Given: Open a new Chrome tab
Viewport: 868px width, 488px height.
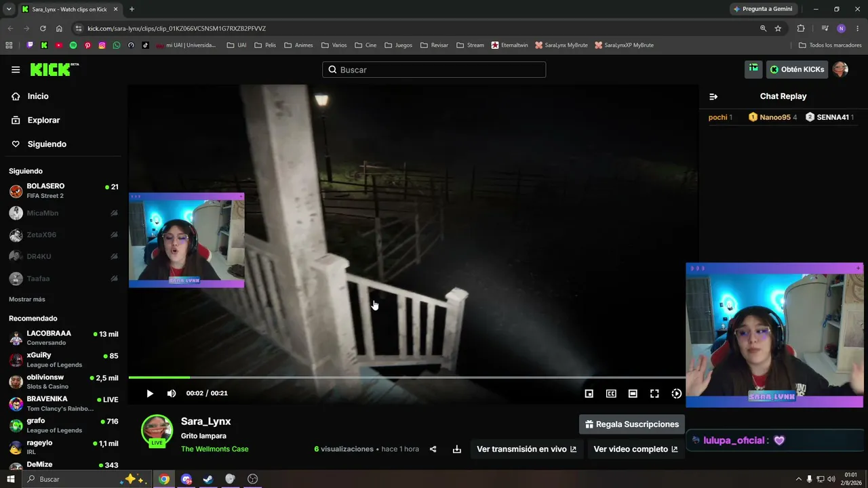Looking at the screenshot, I should point(132,9).
